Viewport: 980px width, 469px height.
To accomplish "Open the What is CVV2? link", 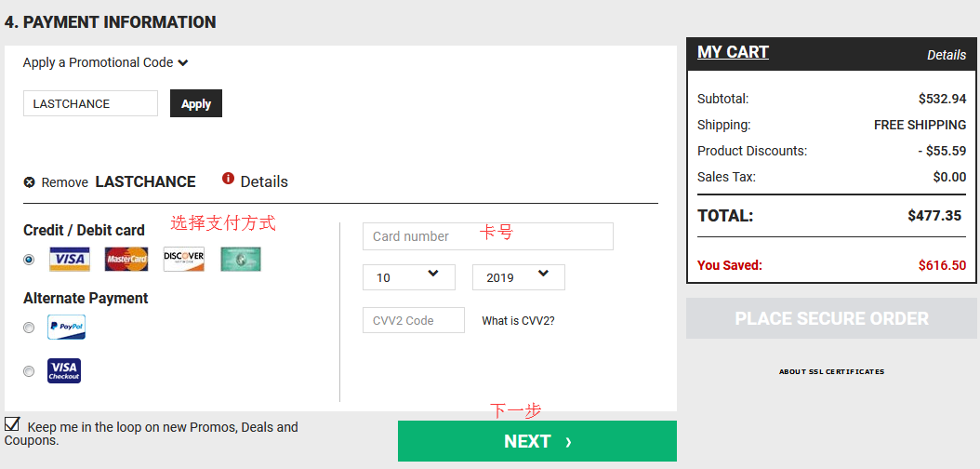I will coord(518,321).
